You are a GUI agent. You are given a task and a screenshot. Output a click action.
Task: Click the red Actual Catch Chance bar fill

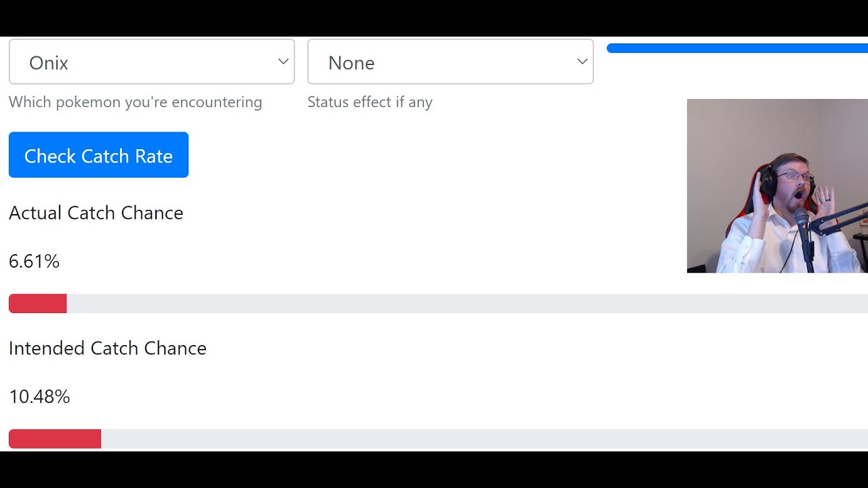(37, 304)
